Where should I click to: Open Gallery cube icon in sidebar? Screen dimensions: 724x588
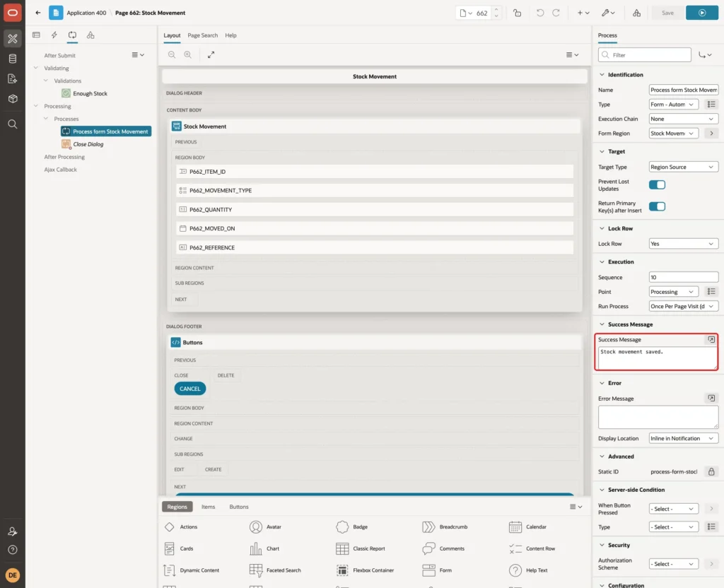pyautogui.click(x=13, y=99)
